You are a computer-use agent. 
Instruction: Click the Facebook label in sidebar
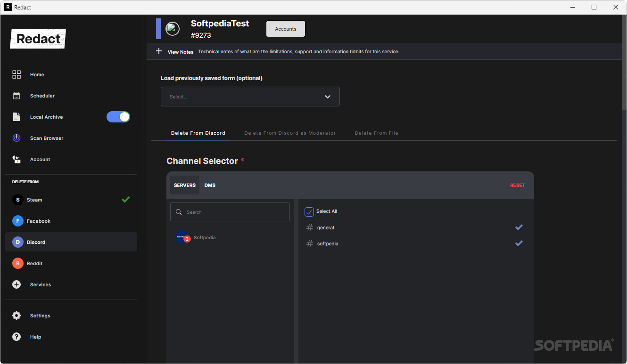coord(39,221)
